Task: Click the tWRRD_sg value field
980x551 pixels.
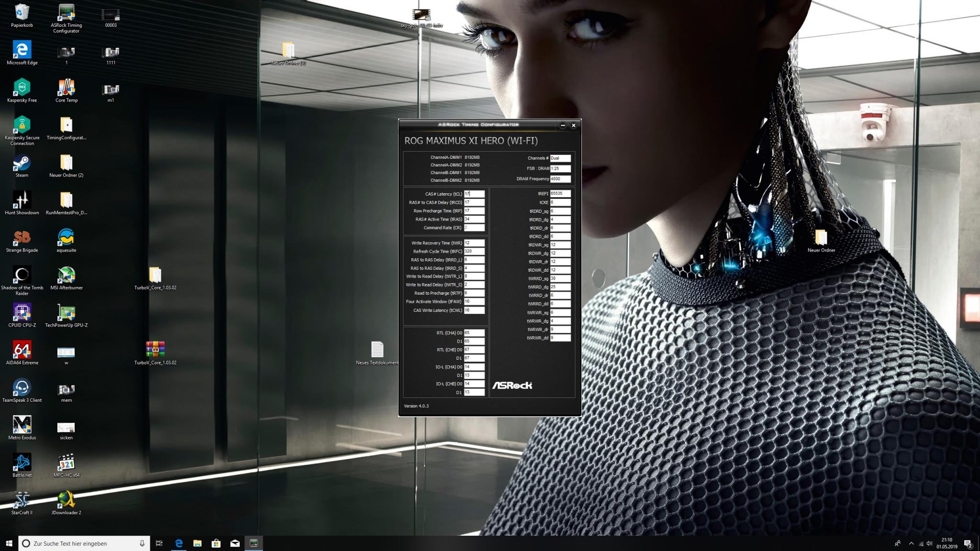Action: point(560,278)
